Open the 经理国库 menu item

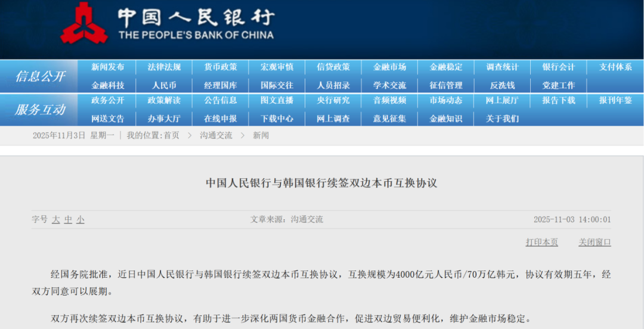coord(221,85)
